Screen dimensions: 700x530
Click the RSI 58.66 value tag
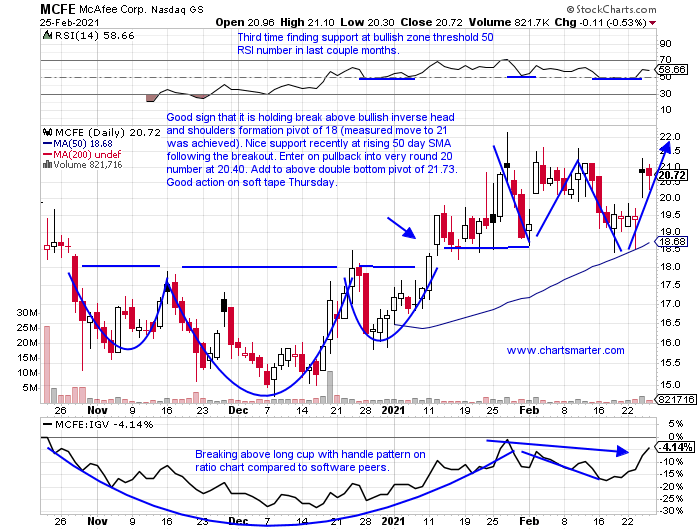click(x=671, y=69)
